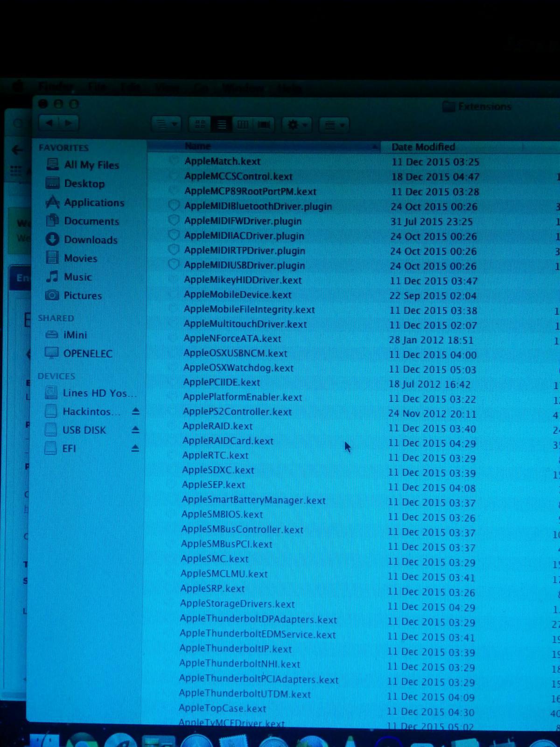Viewport: 560px width, 747px height.
Task: Eject USB DISK
Action: point(135,430)
